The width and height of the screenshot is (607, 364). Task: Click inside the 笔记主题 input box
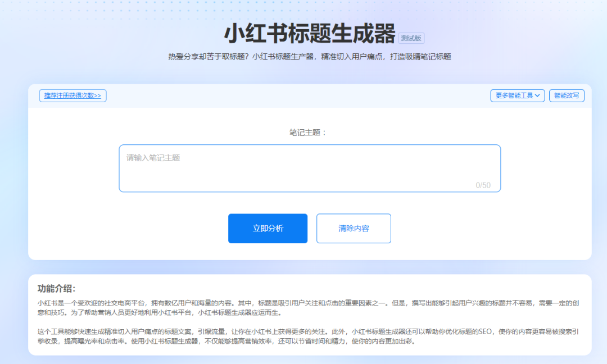[x=310, y=167]
